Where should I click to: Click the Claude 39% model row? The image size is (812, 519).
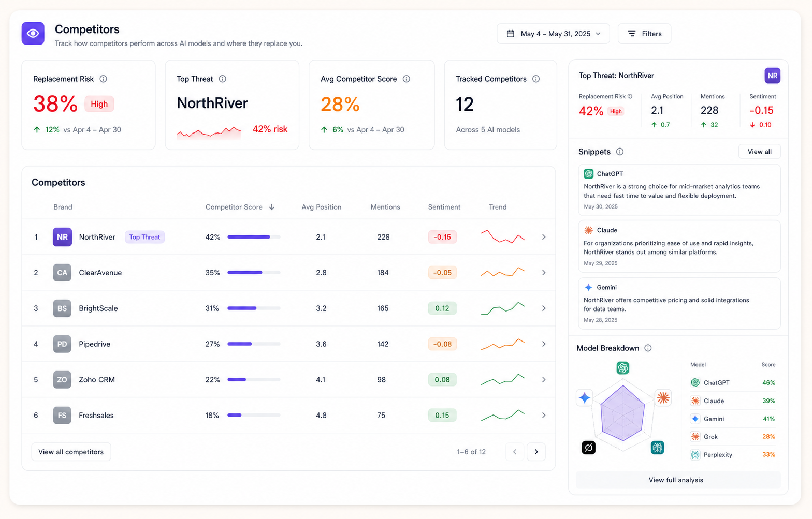coord(733,401)
